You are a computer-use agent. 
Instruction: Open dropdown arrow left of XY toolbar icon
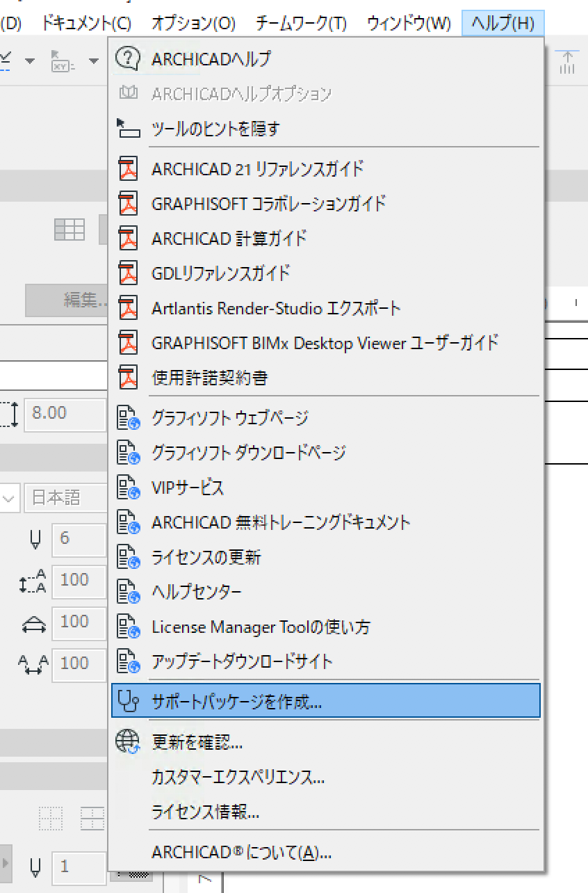(x=30, y=61)
